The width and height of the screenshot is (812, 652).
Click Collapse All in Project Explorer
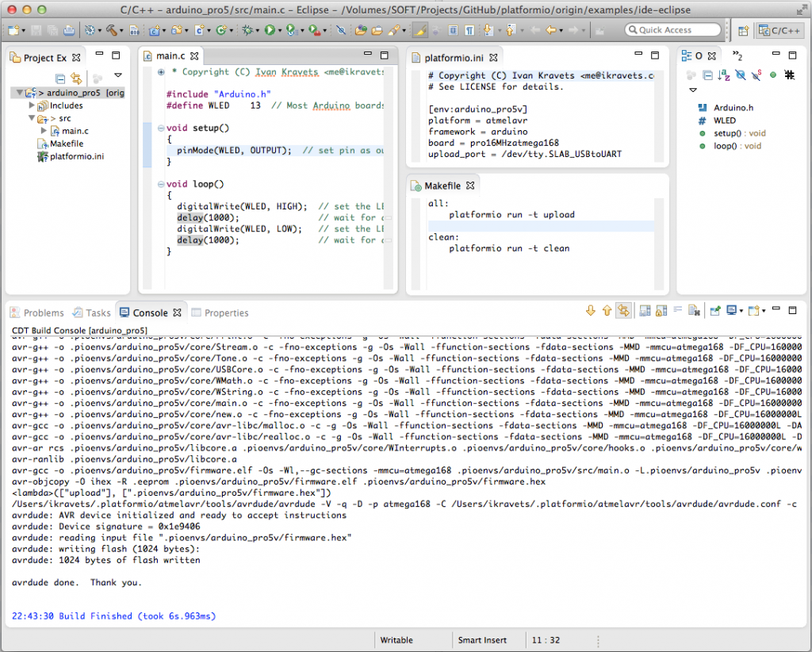click(x=60, y=79)
